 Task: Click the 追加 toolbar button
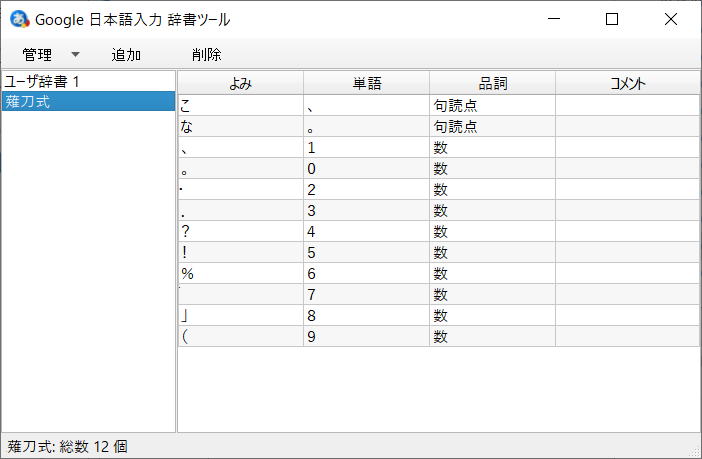click(x=126, y=55)
